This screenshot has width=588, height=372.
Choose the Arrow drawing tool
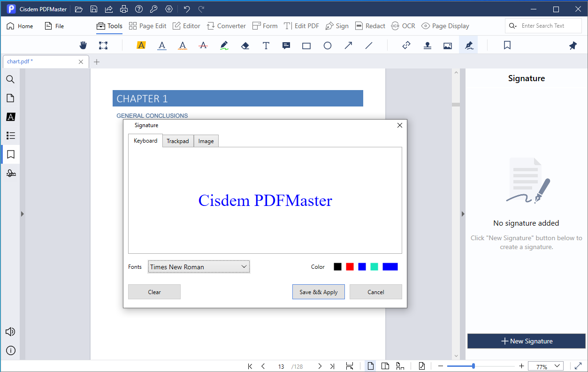coord(348,46)
